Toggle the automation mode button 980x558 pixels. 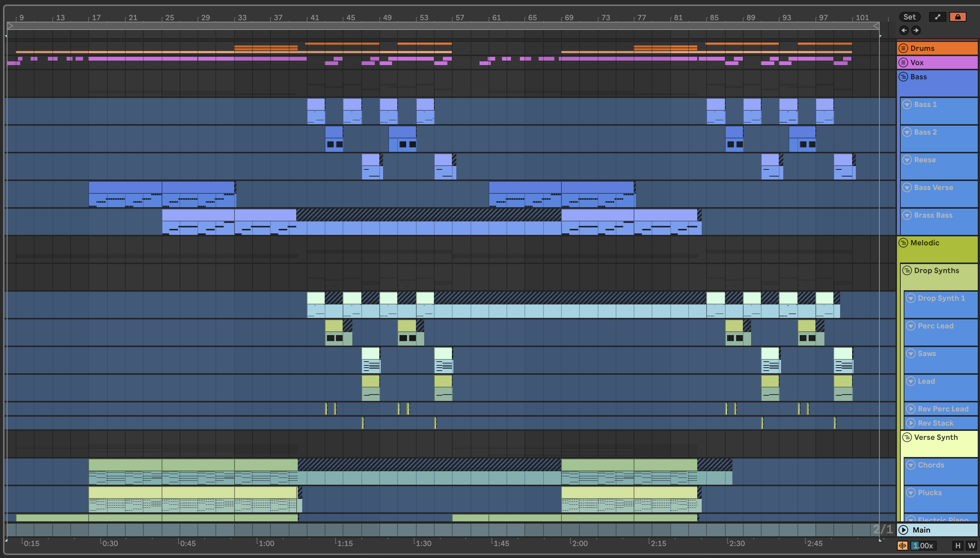[x=937, y=17]
